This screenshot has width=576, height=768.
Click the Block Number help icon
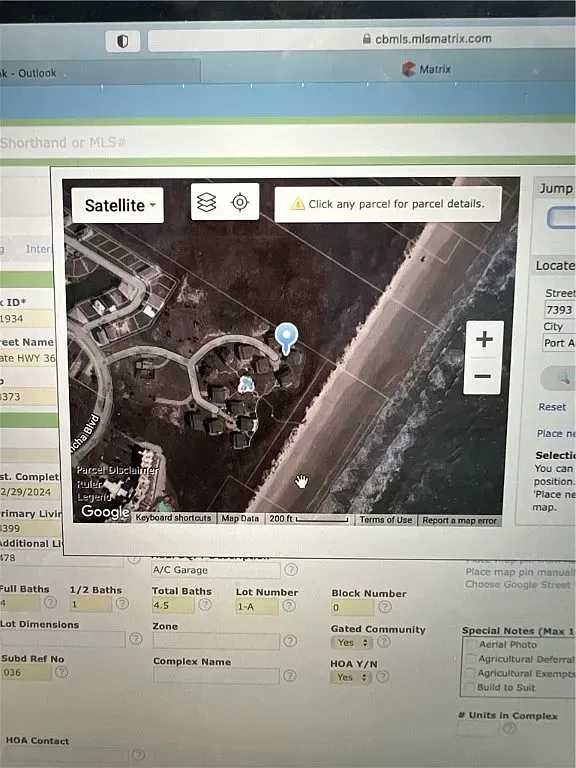(x=385, y=607)
